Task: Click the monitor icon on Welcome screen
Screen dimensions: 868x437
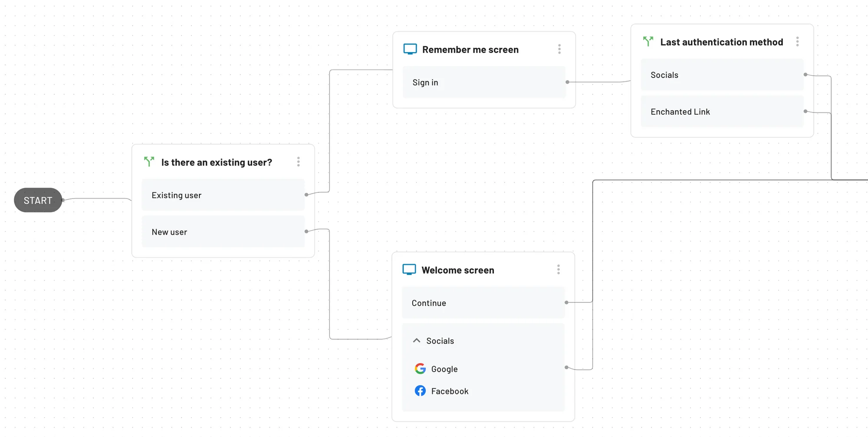Action: pyautogui.click(x=408, y=269)
